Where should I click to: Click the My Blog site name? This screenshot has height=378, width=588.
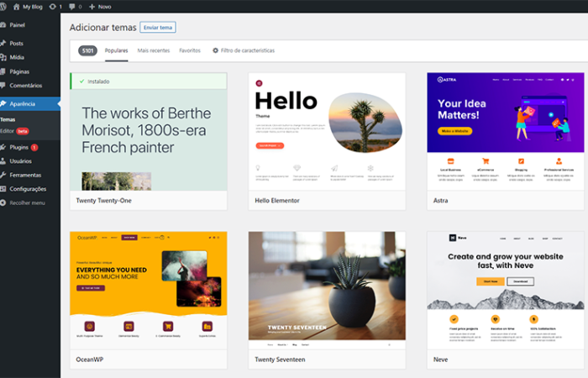[x=33, y=7]
